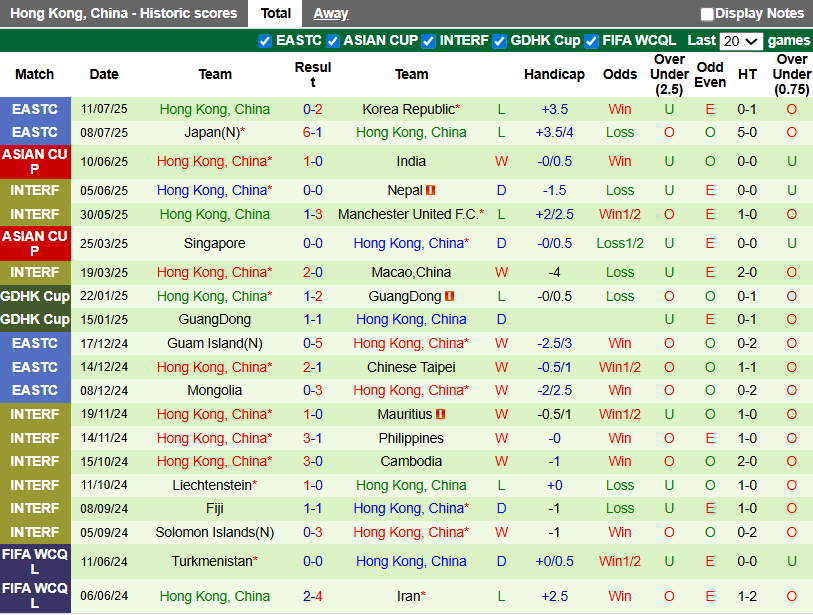813x615 pixels.
Task: Click EASTC label on the 11/07/25 row
Action: tap(35, 109)
